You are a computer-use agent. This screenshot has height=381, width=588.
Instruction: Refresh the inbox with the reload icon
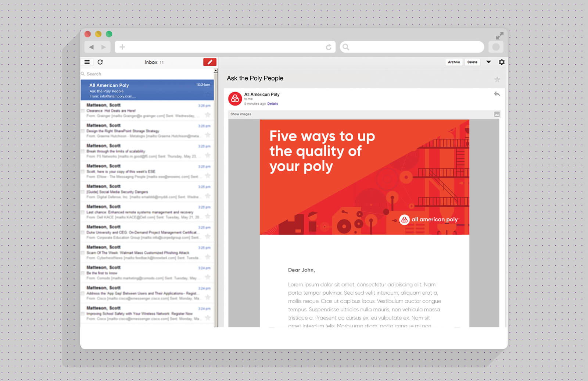[100, 62]
